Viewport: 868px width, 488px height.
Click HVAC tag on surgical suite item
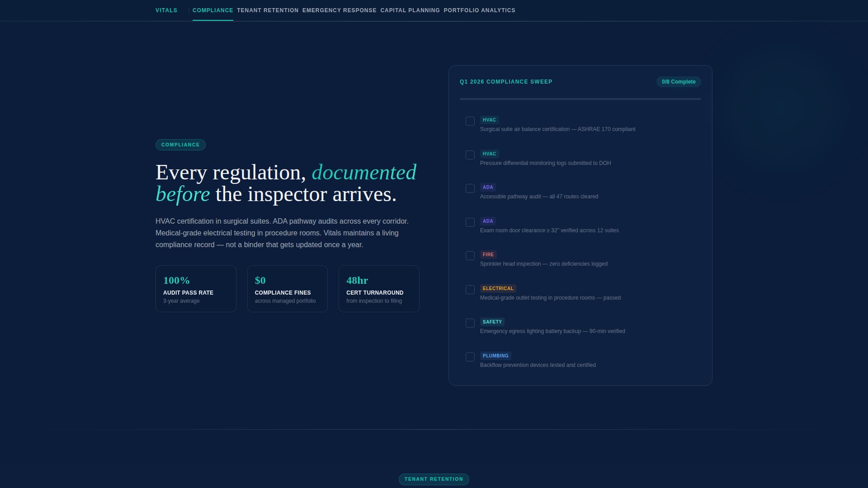pos(489,120)
